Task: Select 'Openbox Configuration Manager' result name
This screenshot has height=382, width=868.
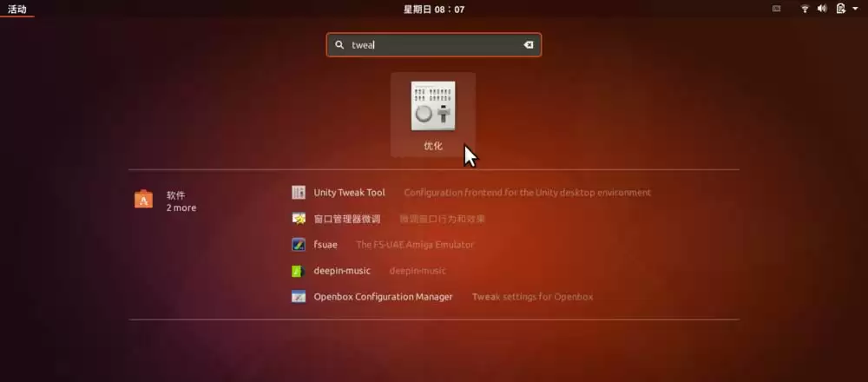Action: pos(383,297)
